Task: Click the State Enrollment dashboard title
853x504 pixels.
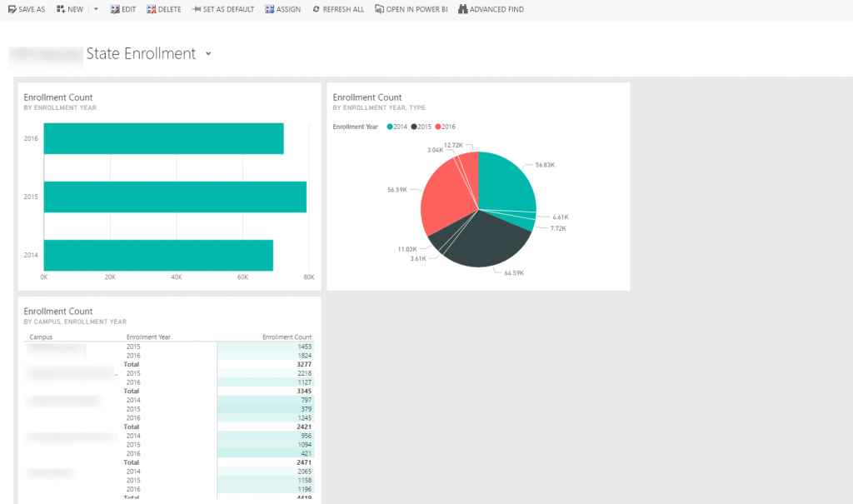Action: (x=141, y=54)
